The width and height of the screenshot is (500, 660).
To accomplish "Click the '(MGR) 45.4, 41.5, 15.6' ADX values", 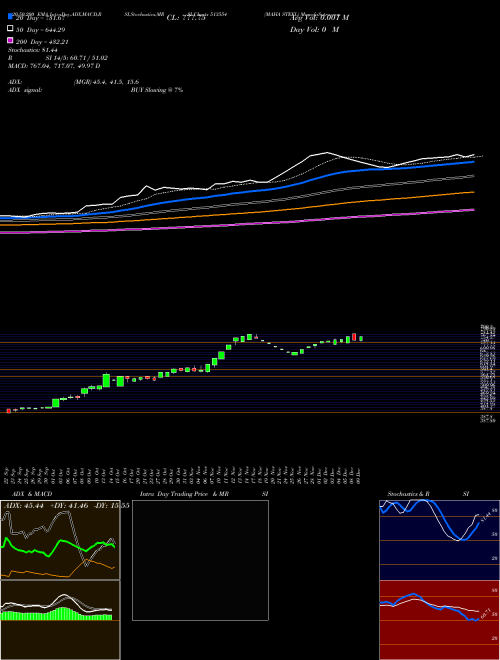I will click(x=106, y=82).
